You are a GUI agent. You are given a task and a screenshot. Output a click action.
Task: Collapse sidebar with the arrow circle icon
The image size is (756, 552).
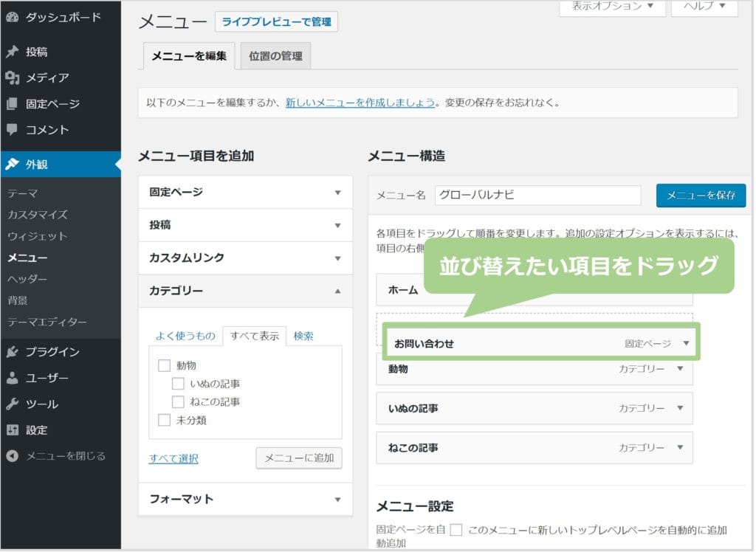click(x=12, y=456)
